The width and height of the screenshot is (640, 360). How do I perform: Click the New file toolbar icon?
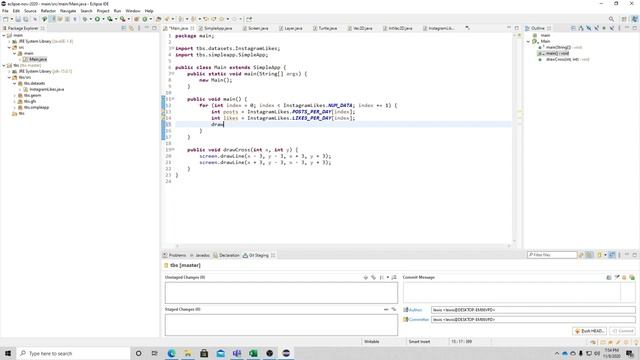point(6,19)
